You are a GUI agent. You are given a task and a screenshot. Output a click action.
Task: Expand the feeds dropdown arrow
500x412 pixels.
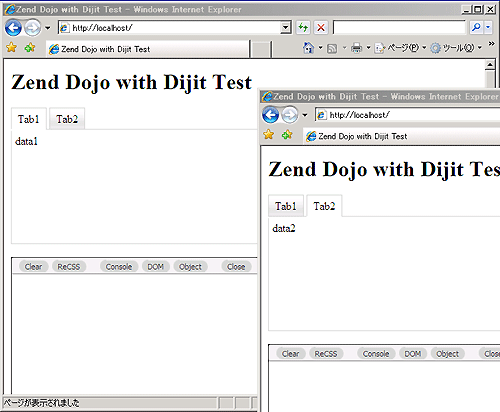pyautogui.click(x=344, y=48)
